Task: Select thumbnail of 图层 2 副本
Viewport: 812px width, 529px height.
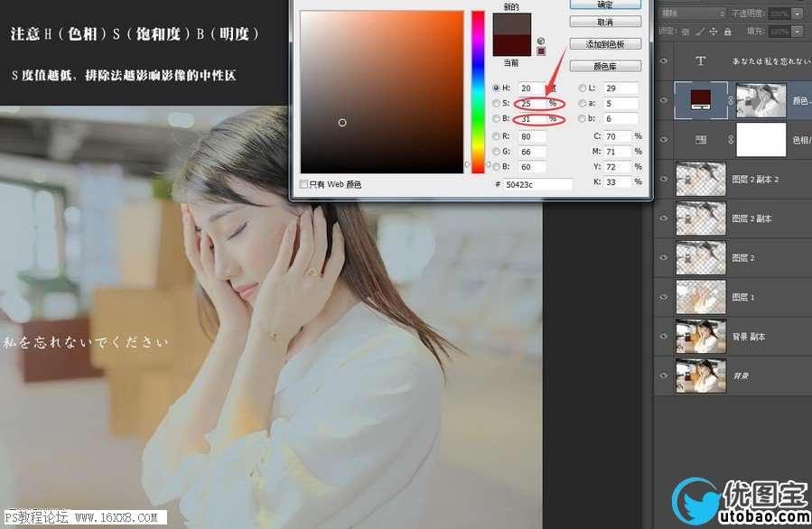Action: 701,218
